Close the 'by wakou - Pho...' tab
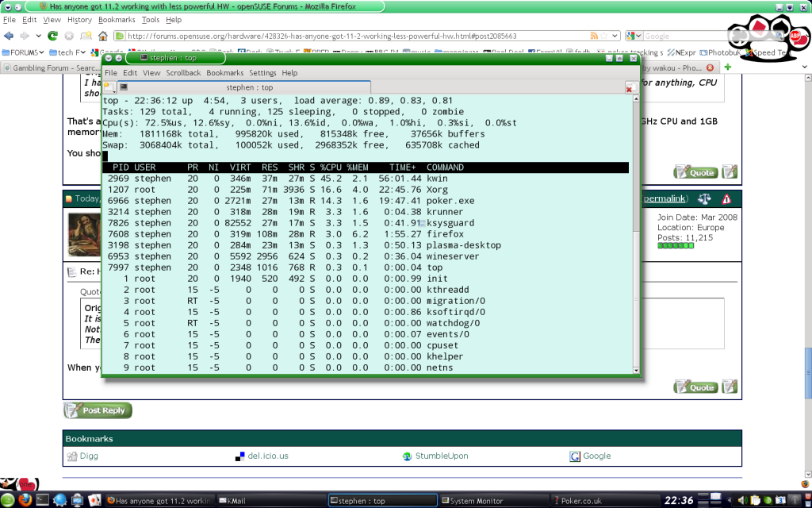This screenshot has width=812, height=508. pyautogui.click(x=710, y=68)
